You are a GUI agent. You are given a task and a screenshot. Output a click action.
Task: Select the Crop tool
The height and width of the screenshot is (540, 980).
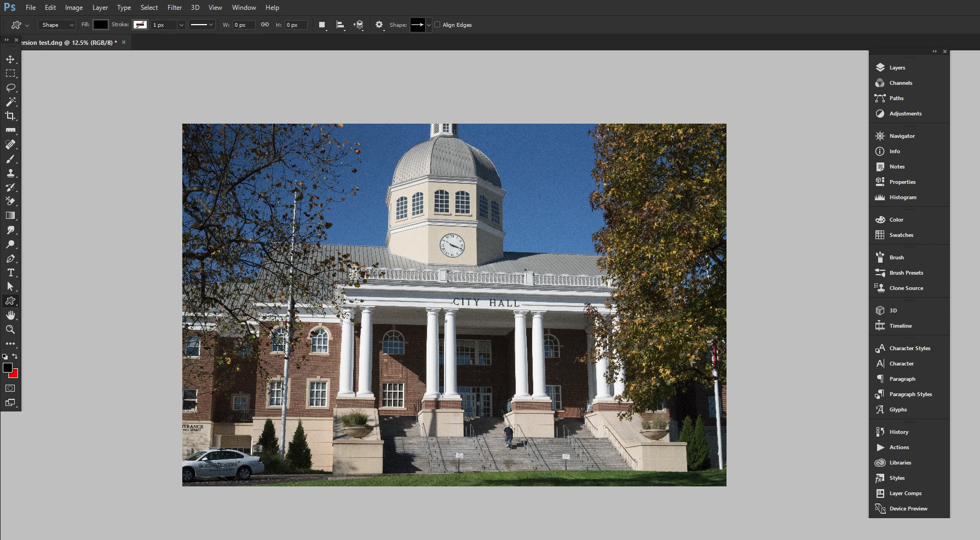10,116
